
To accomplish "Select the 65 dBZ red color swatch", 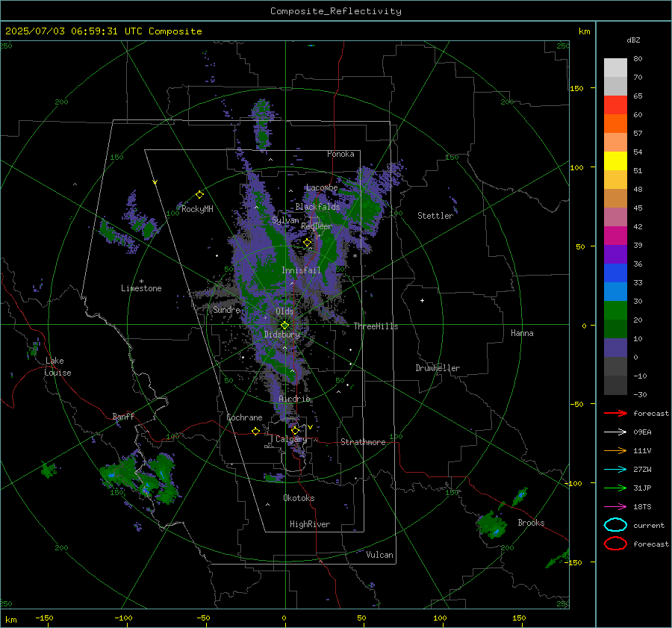I will point(615,105).
